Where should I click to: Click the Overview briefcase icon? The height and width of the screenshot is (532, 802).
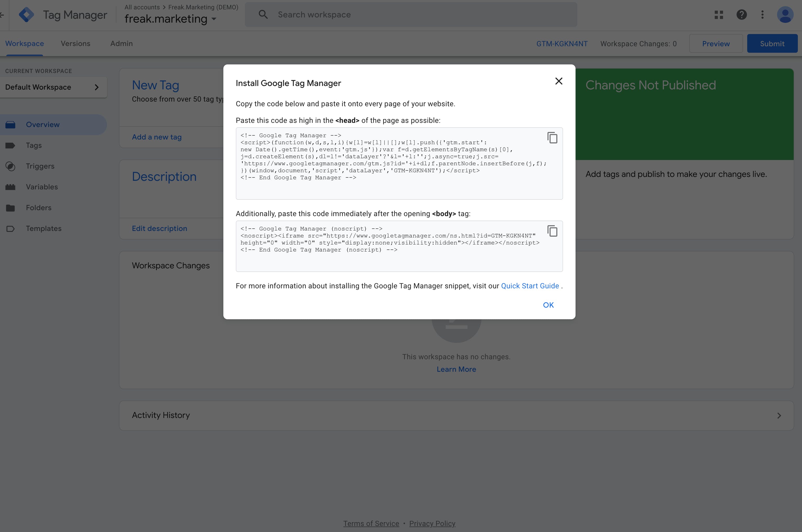[x=10, y=124]
